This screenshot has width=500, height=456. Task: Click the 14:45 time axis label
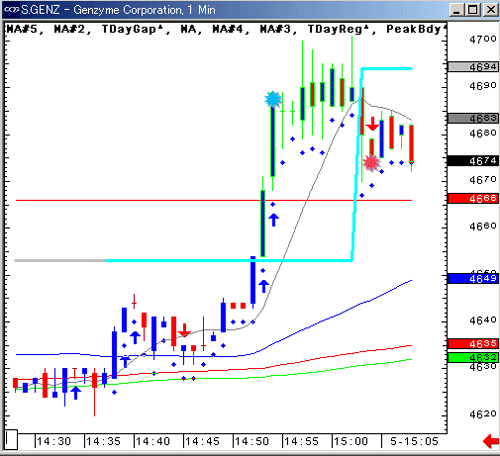[x=202, y=441]
